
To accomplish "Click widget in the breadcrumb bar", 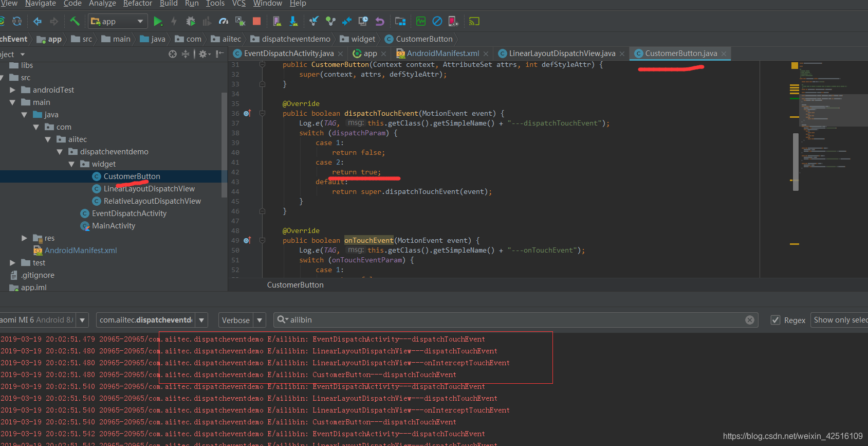I will click(358, 39).
